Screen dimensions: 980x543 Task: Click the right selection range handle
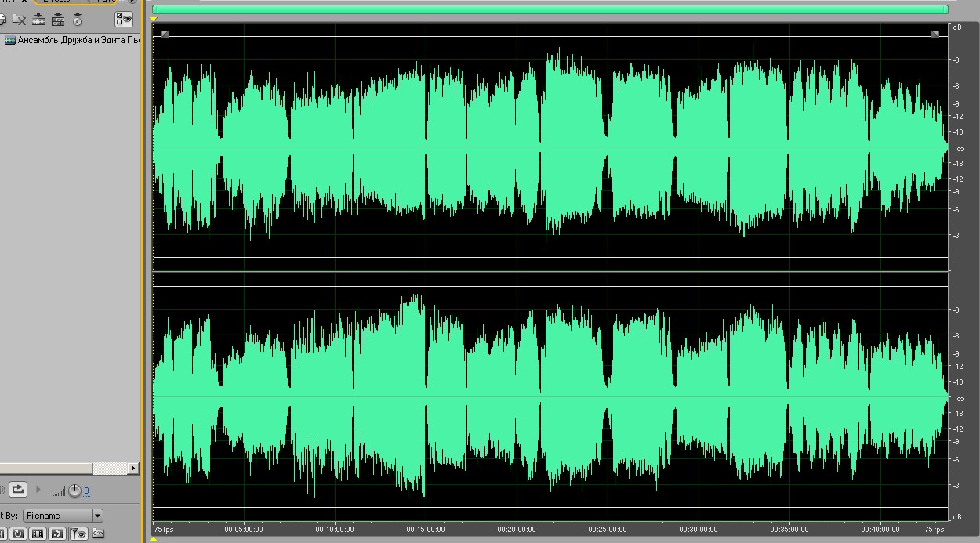tap(935, 34)
